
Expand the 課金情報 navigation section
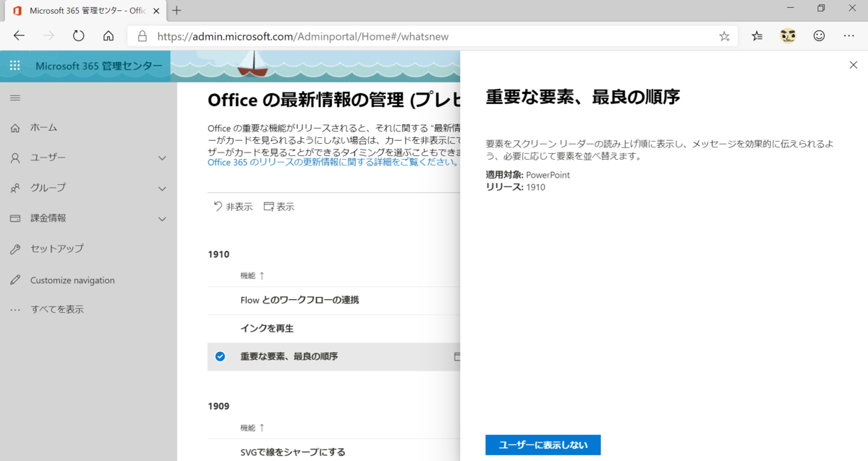(x=162, y=218)
